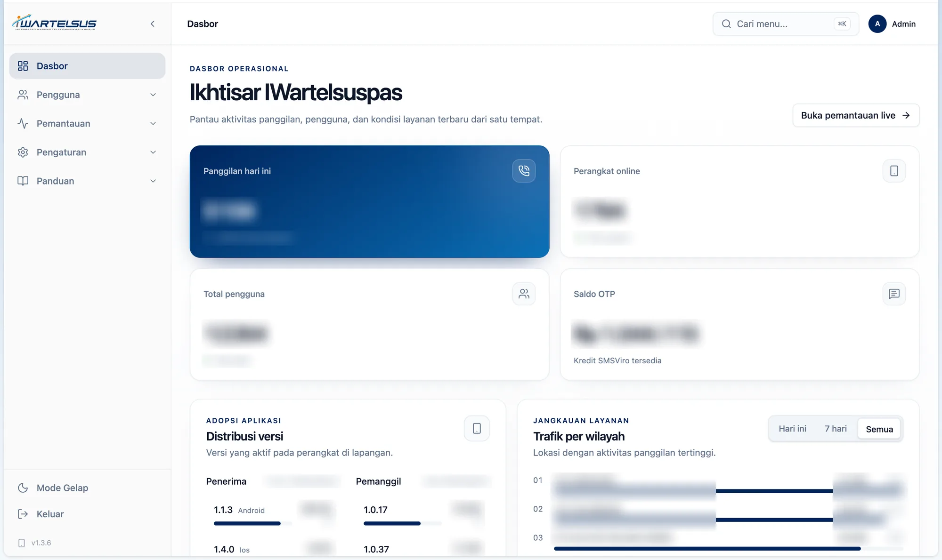The height and width of the screenshot is (560, 942).
Task: Click the Pemantauan activity icon in the sidebar
Action: [x=23, y=123]
